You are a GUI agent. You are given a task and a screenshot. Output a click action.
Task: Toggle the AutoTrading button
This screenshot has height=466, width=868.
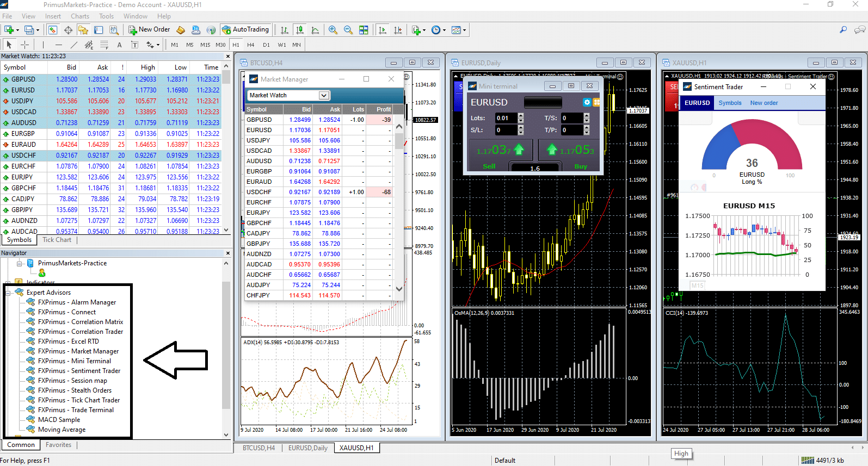245,29
